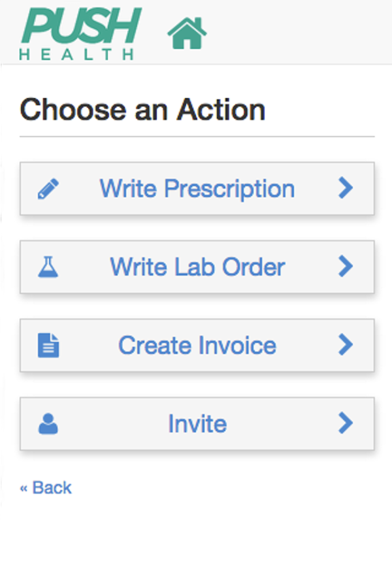The width and height of the screenshot is (392, 588).
Task: Expand the Write Prescription chevron arrow
Action: coord(346,188)
